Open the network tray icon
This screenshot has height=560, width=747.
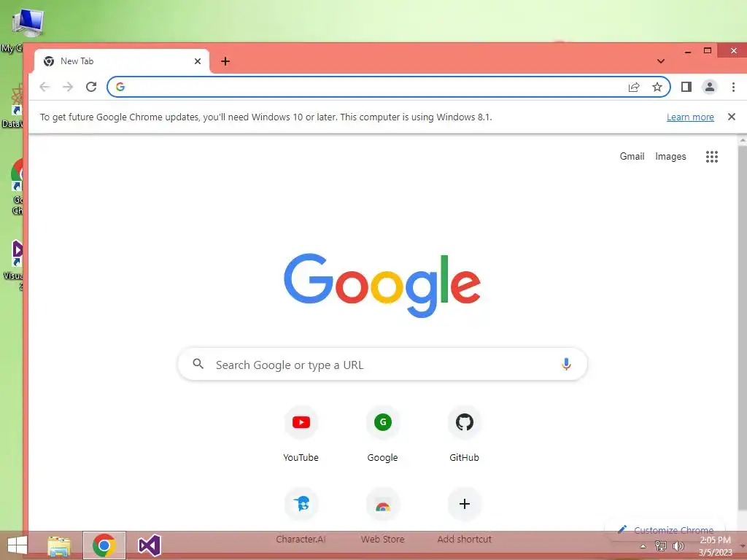click(661, 546)
